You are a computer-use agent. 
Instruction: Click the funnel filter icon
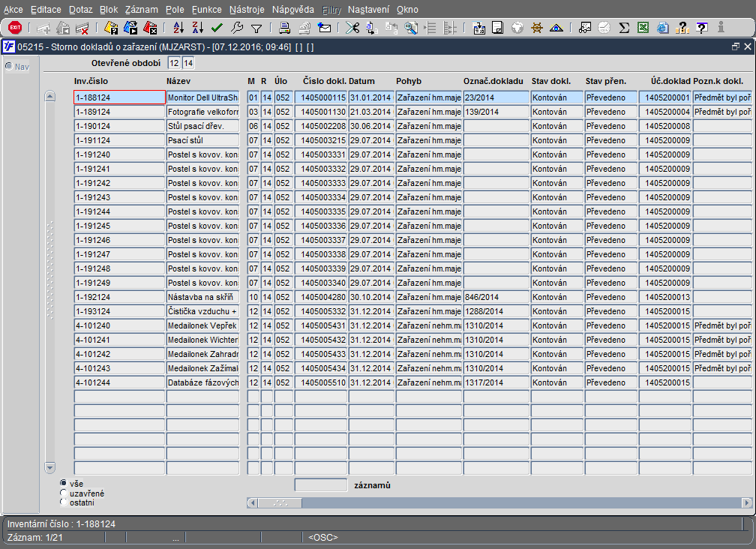click(x=256, y=28)
